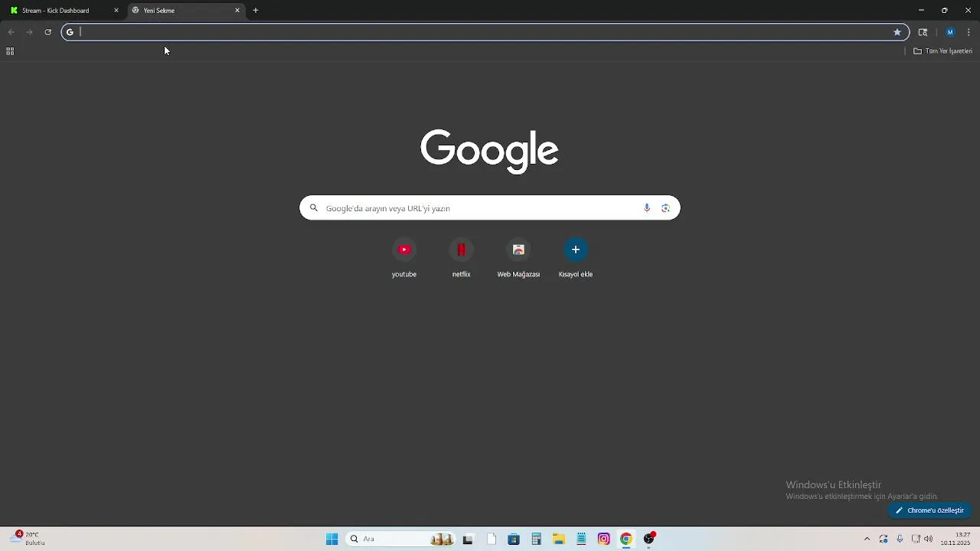Open a new tab with the plus button
Image resolution: width=980 pixels, height=551 pixels.
coord(256,11)
